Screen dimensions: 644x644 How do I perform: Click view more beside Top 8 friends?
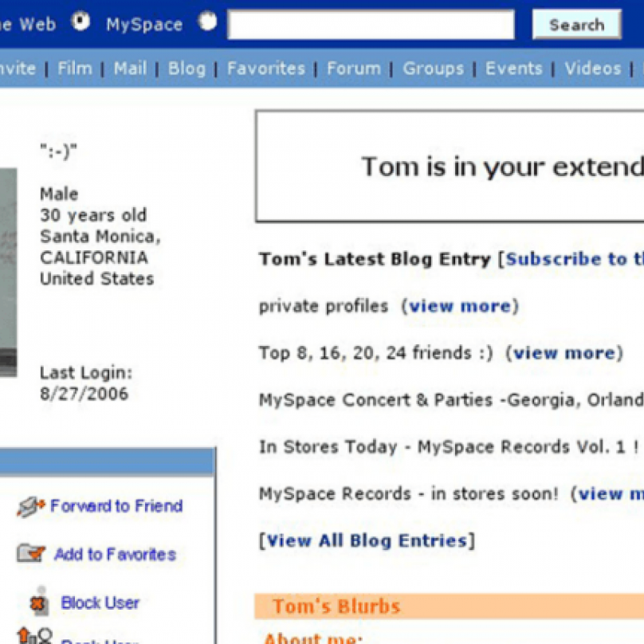click(565, 353)
